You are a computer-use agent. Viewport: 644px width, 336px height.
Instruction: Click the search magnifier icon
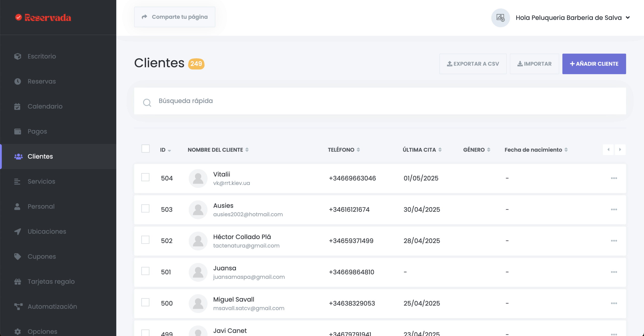(x=147, y=103)
